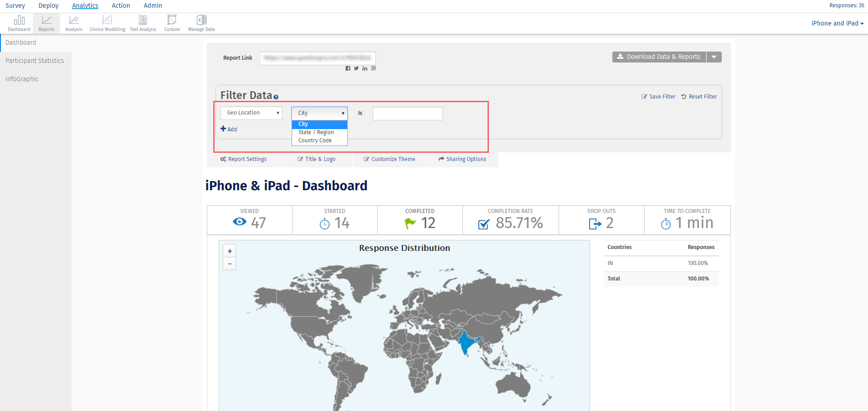The height and width of the screenshot is (411, 868).
Task: Share the report via Twitter icon
Action: pyautogui.click(x=356, y=68)
